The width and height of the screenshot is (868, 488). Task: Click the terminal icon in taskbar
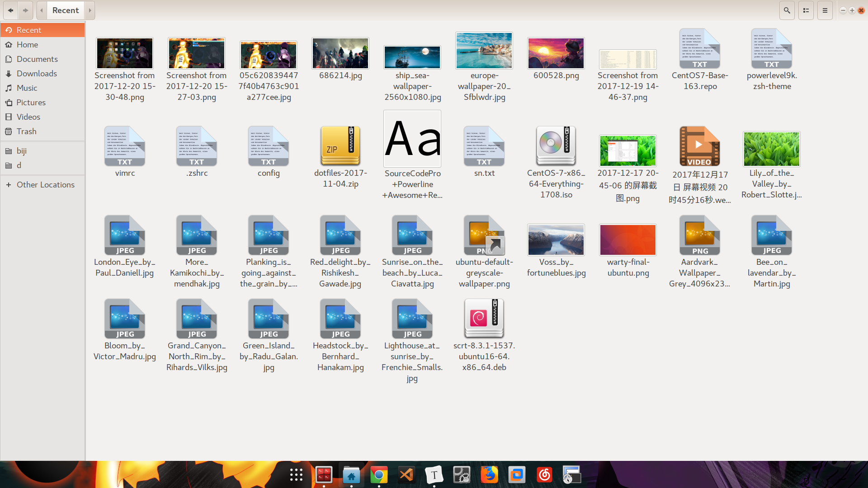[x=325, y=475]
